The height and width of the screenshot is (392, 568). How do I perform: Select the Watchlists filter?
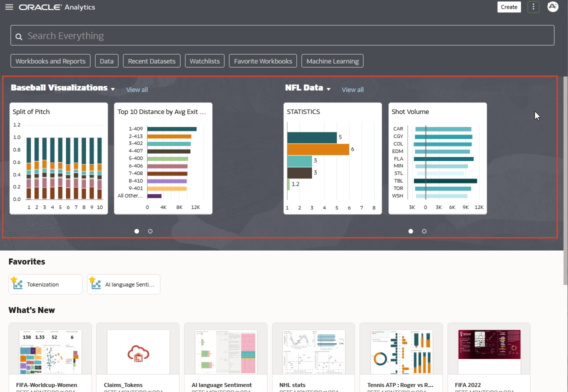coord(204,61)
